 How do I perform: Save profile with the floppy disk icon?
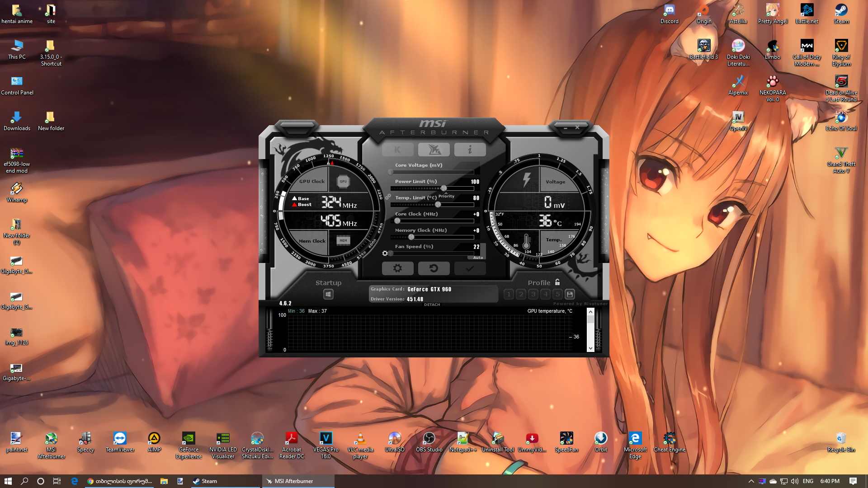coord(570,295)
